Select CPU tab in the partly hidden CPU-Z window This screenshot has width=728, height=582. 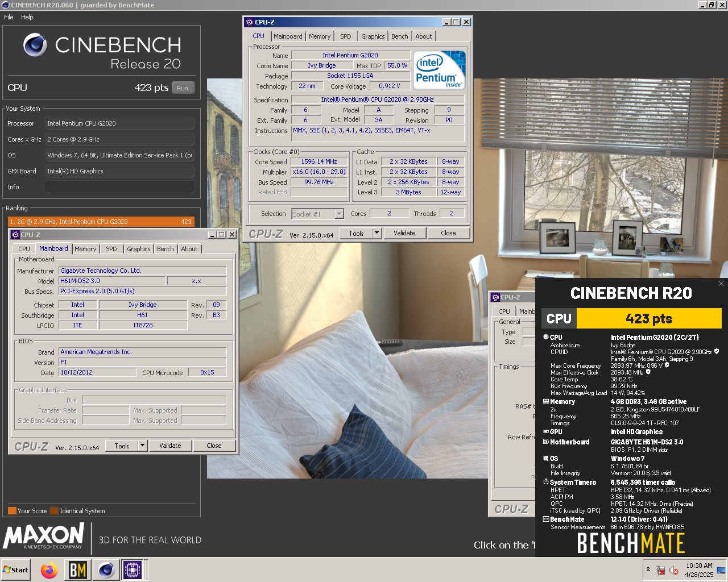pos(504,311)
